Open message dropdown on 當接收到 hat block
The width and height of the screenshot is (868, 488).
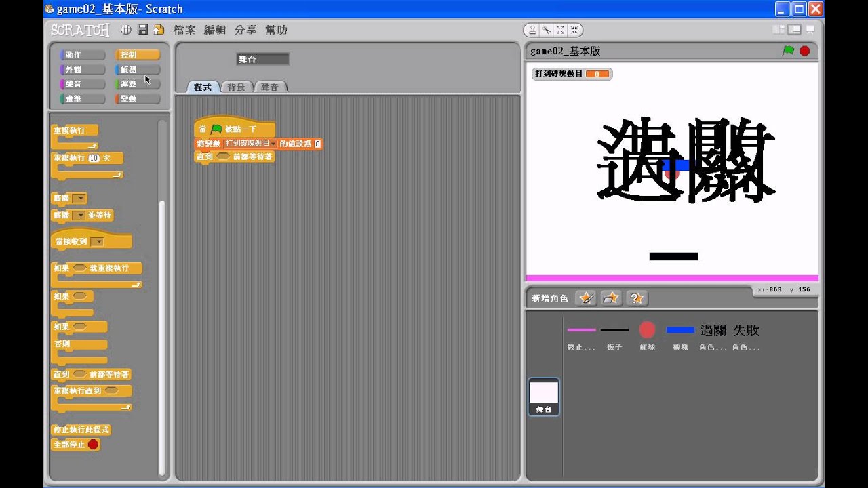click(97, 242)
